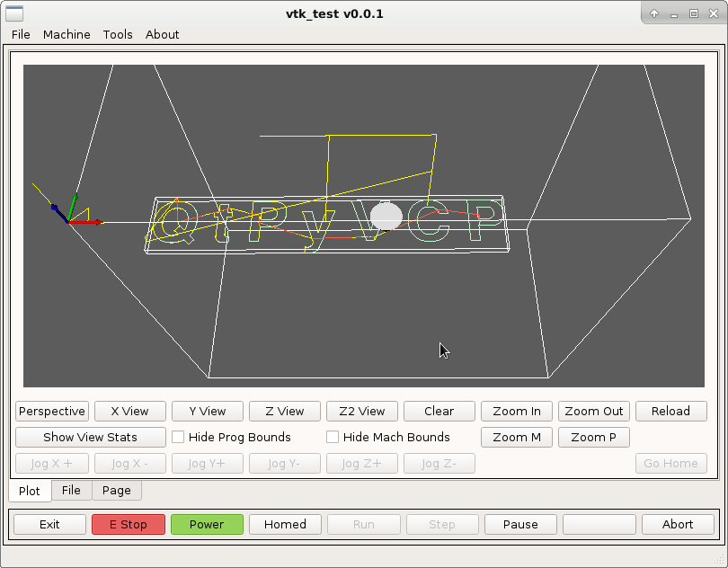Toggle the red E Stop button
Viewport: 728px width, 568px height.
tap(129, 524)
